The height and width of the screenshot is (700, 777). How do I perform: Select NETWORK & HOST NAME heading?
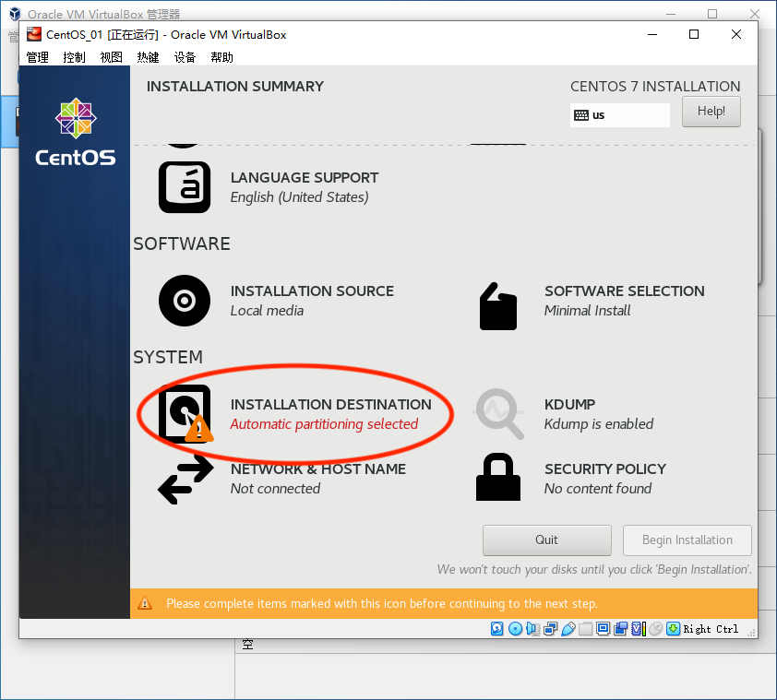[317, 469]
